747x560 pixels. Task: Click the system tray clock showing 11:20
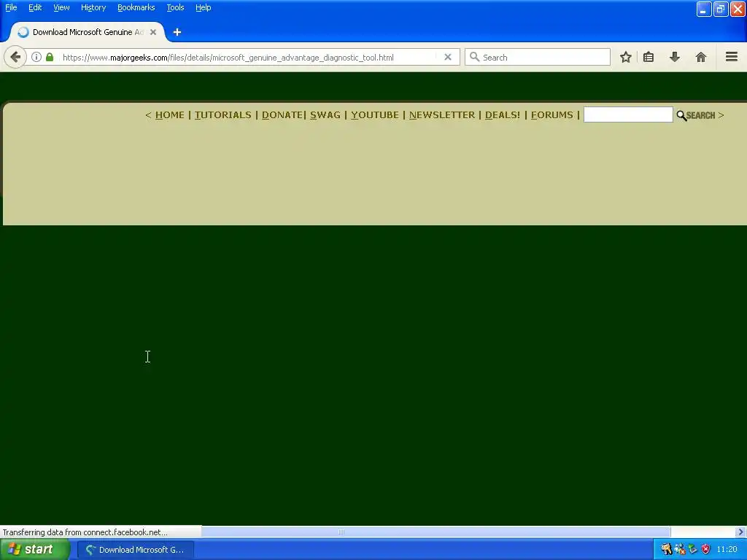(x=727, y=550)
